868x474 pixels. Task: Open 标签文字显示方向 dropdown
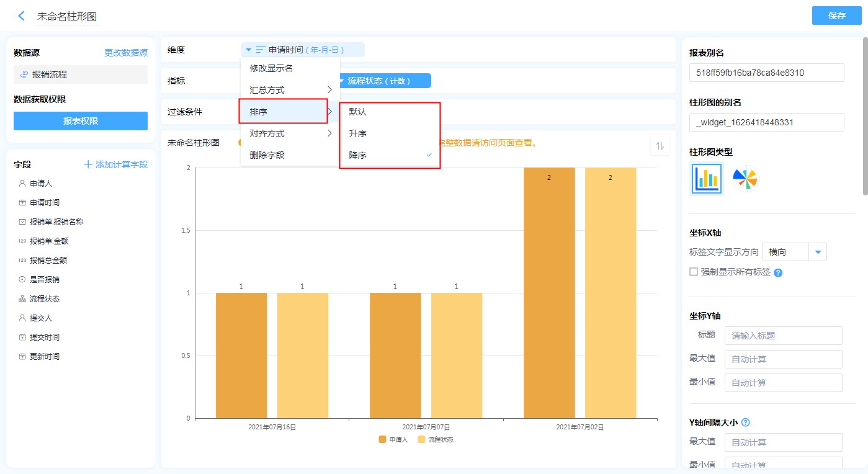(x=818, y=252)
